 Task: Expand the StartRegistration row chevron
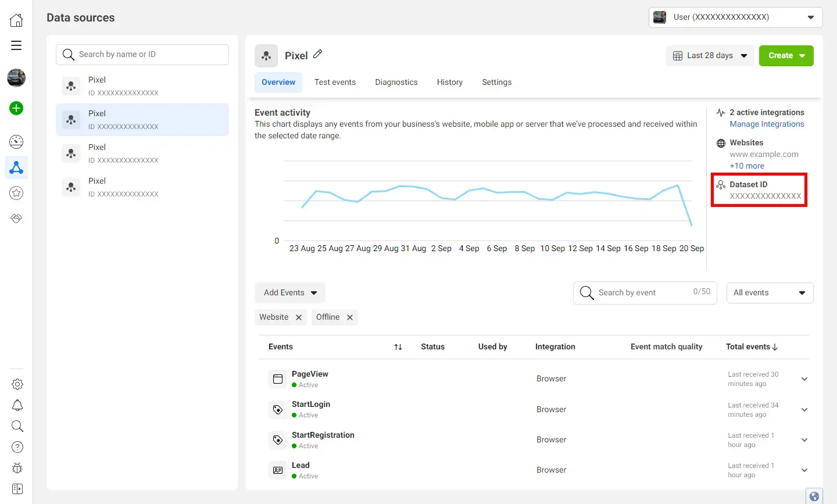point(804,440)
